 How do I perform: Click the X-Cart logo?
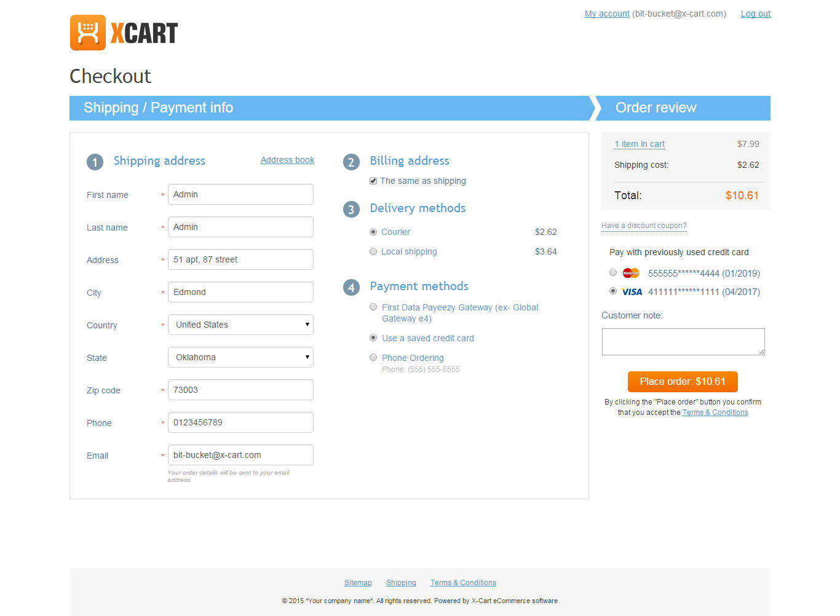[123, 32]
